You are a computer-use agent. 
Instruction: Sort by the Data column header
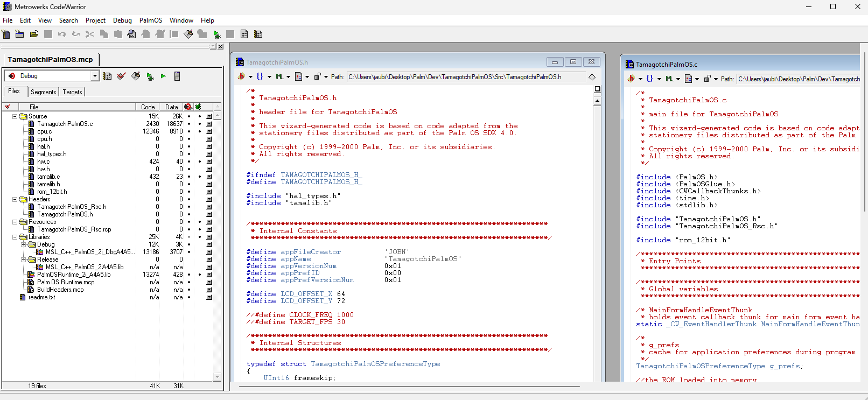171,107
